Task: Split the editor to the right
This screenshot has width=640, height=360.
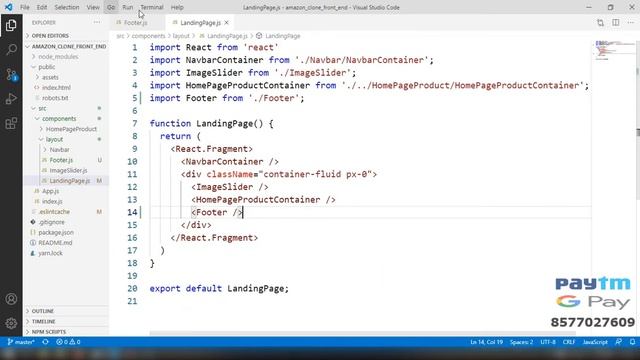Action: point(616,23)
